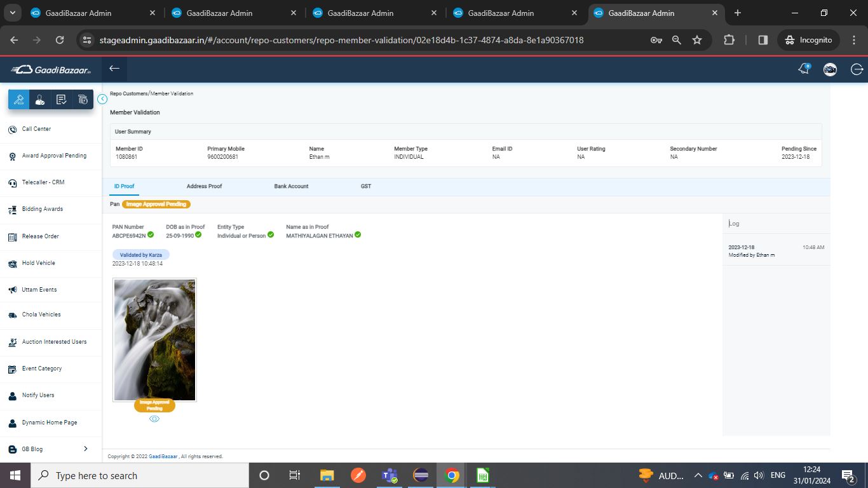Click the Log field in the right panel

tap(776, 224)
